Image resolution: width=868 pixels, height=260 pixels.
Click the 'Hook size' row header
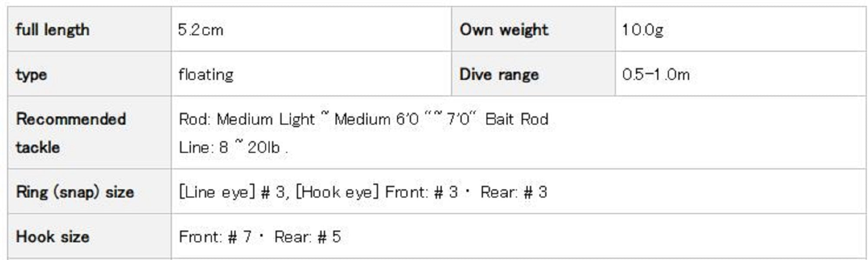[53, 237]
